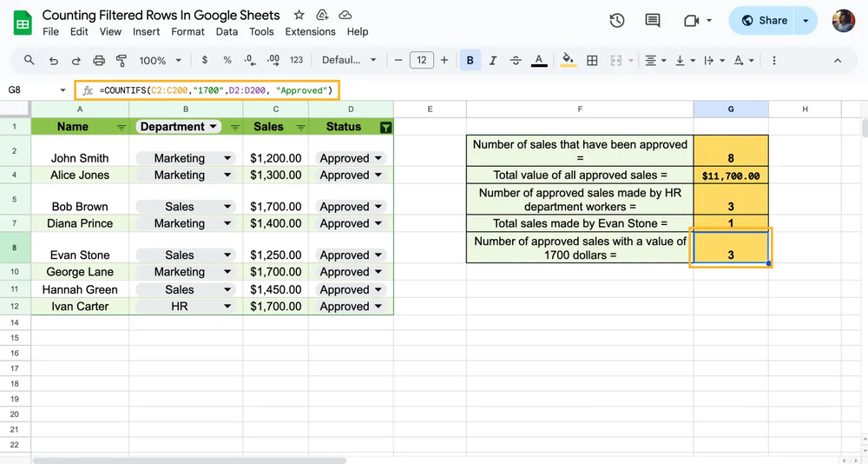This screenshot has width=868, height=464.
Task: Click the Borders icon in toolbar
Action: (x=592, y=61)
